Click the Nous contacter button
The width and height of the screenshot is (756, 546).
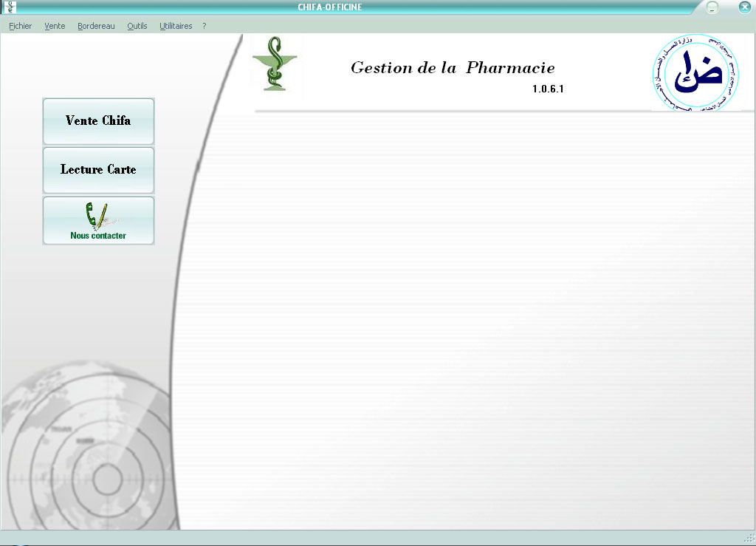click(98, 220)
